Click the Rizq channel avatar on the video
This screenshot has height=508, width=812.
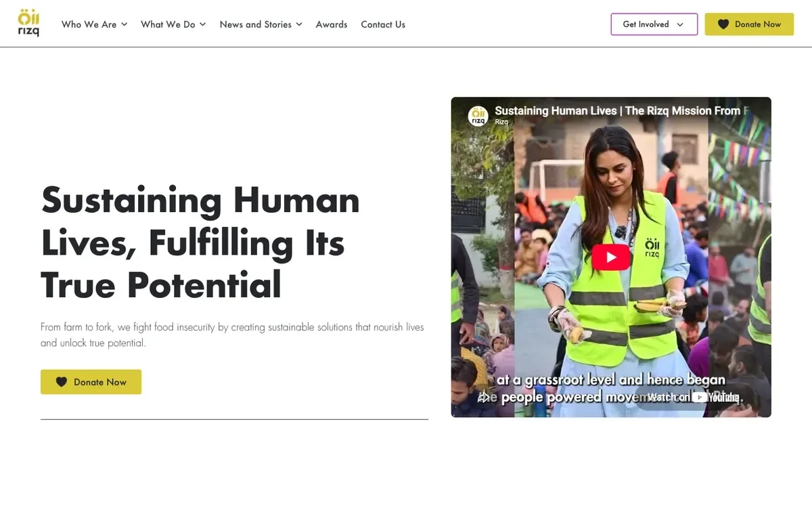[478, 116]
